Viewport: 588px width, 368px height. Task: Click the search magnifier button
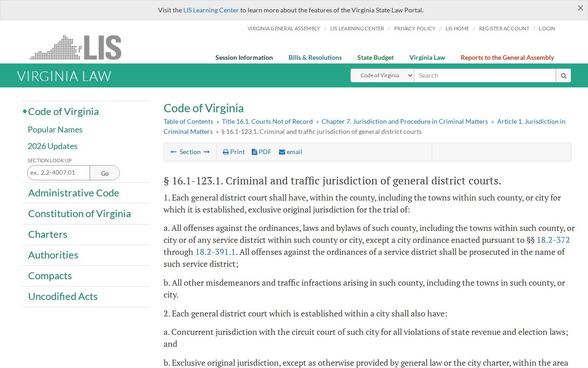(x=563, y=75)
